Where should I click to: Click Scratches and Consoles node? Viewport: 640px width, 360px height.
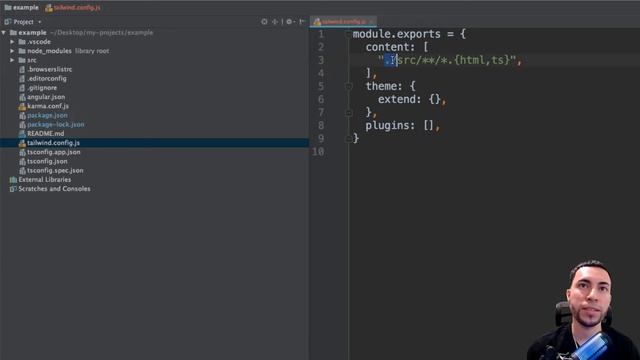coord(54,189)
